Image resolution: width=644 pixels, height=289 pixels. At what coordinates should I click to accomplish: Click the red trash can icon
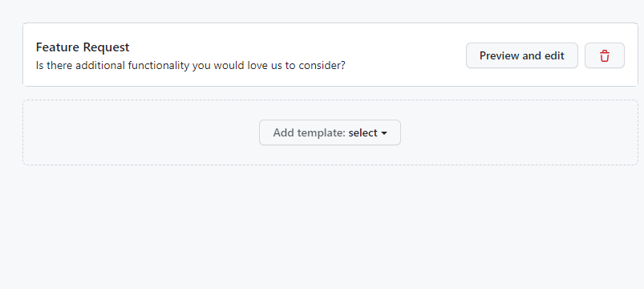604,55
